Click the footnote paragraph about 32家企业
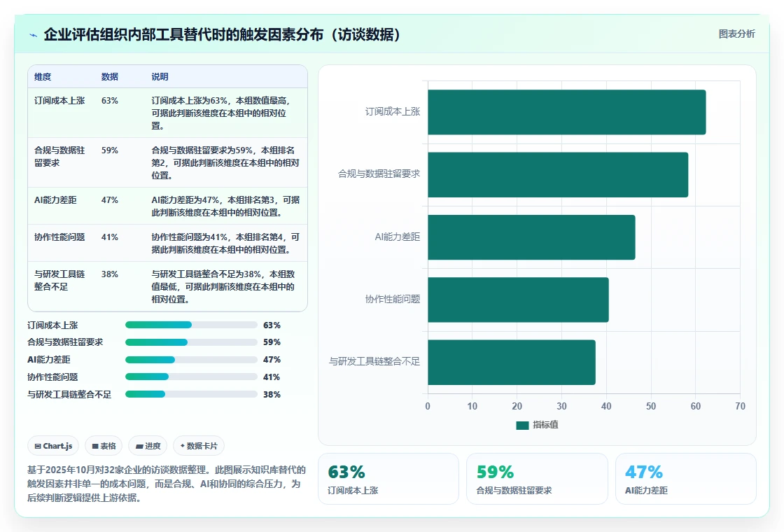784x532 pixels. 167,484
